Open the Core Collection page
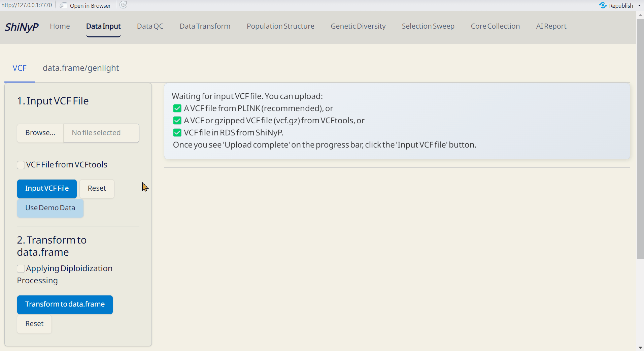Screen dimensions: 644x351 click(x=495, y=26)
